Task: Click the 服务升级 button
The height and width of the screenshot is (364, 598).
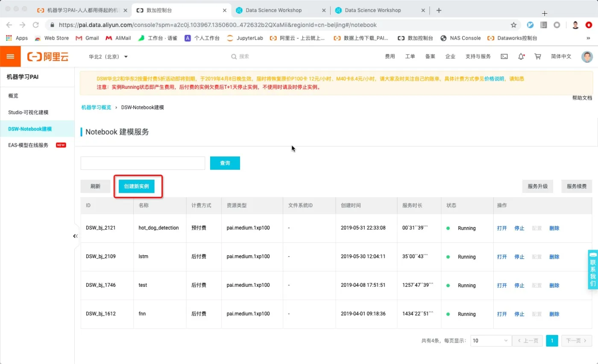Action: (538, 186)
